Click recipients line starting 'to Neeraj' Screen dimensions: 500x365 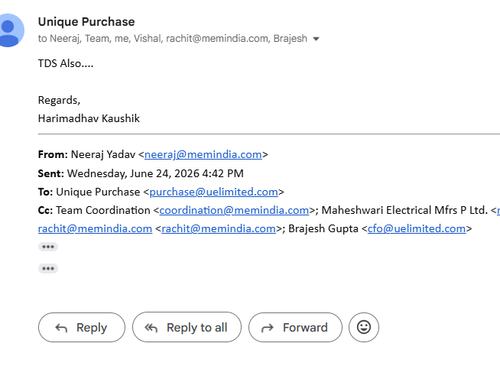(x=172, y=39)
